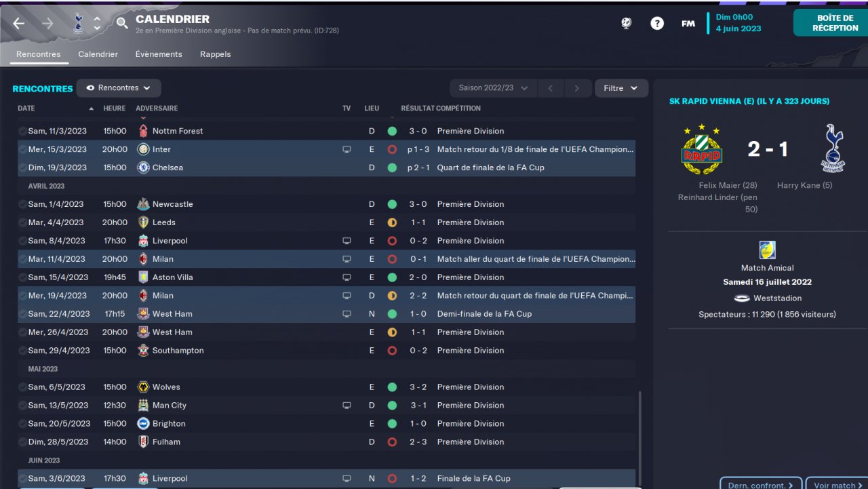Click the forward navigation arrow
Viewport: 868px width, 489px height.
(x=47, y=24)
